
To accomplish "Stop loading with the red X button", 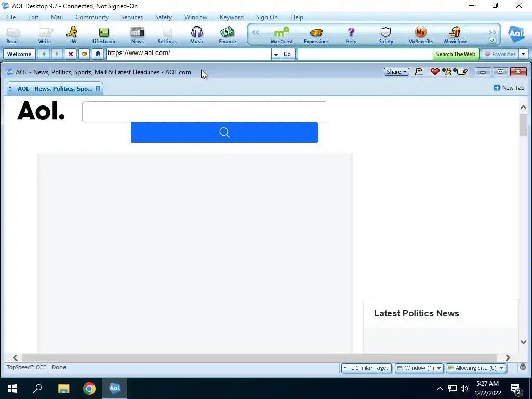I will click(x=71, y=54).
